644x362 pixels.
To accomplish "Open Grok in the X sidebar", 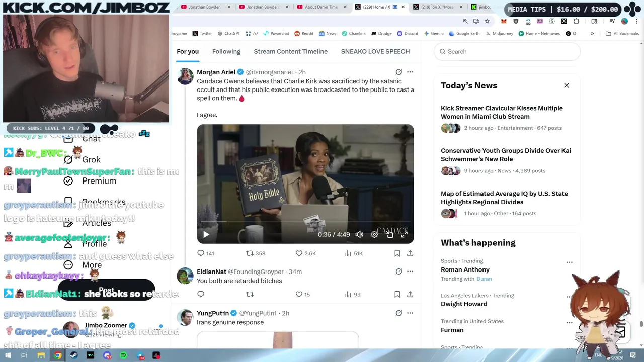I will click(82, 159).
